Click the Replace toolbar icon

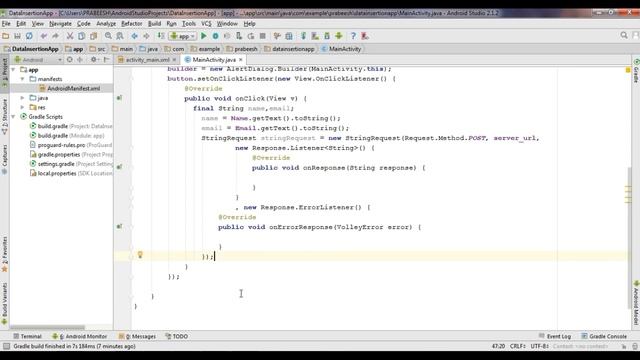coord(120,36)
